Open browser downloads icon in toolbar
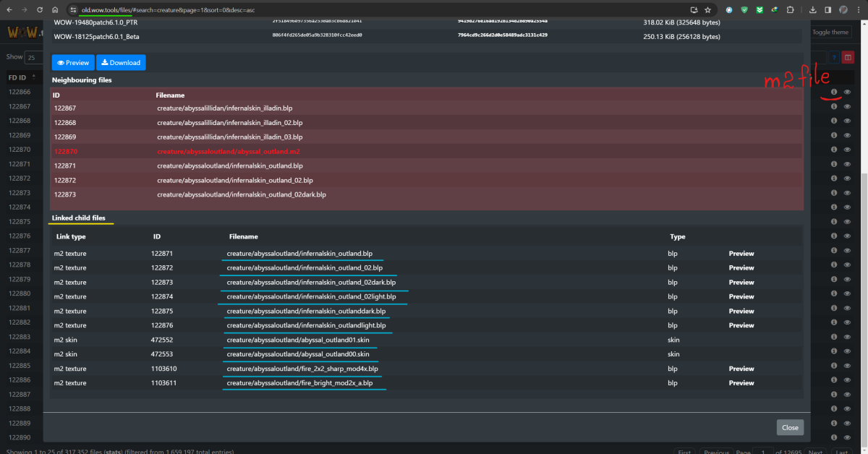This screenshot has width=868, height=454. pyautogui.click(x=812, y=10)
